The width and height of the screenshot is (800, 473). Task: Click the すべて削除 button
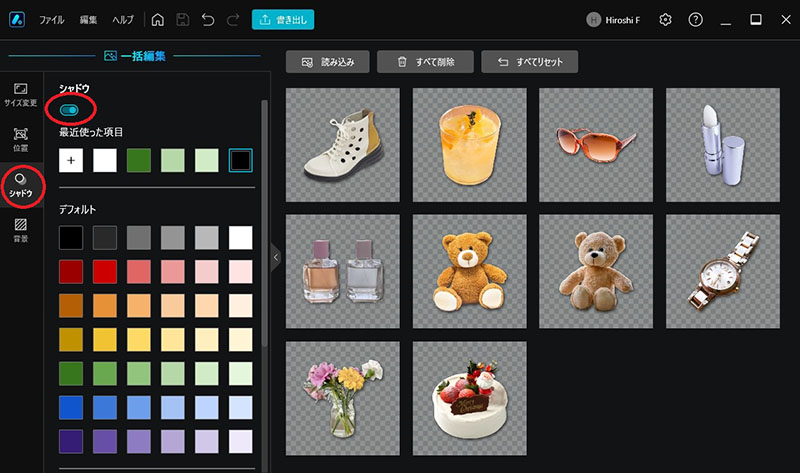(426, 62)
